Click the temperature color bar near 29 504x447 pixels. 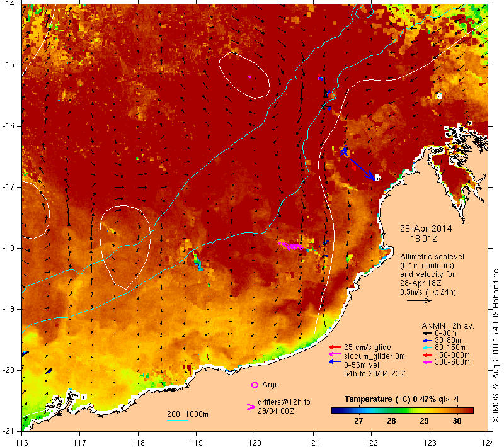(x=424, y=410)
